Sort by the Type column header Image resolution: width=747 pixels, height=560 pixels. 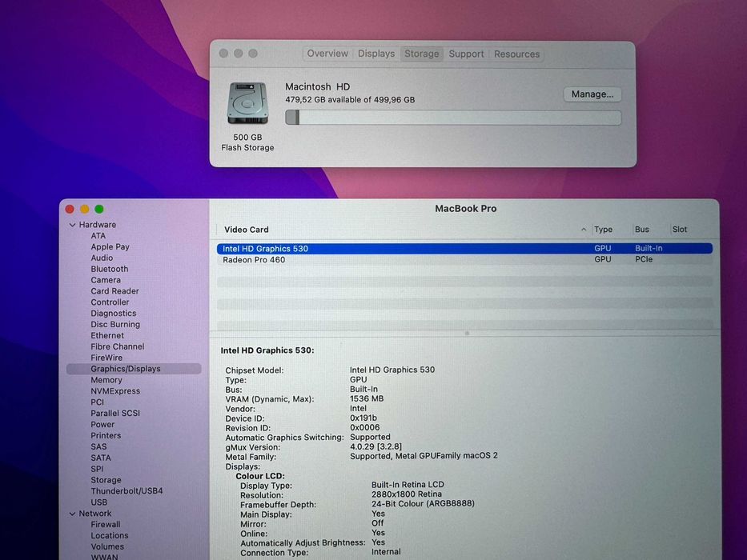tap(603, 230)
